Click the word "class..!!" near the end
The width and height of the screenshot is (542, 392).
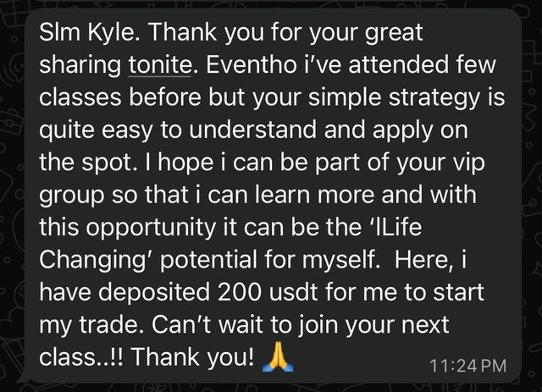tap(81, 356)
